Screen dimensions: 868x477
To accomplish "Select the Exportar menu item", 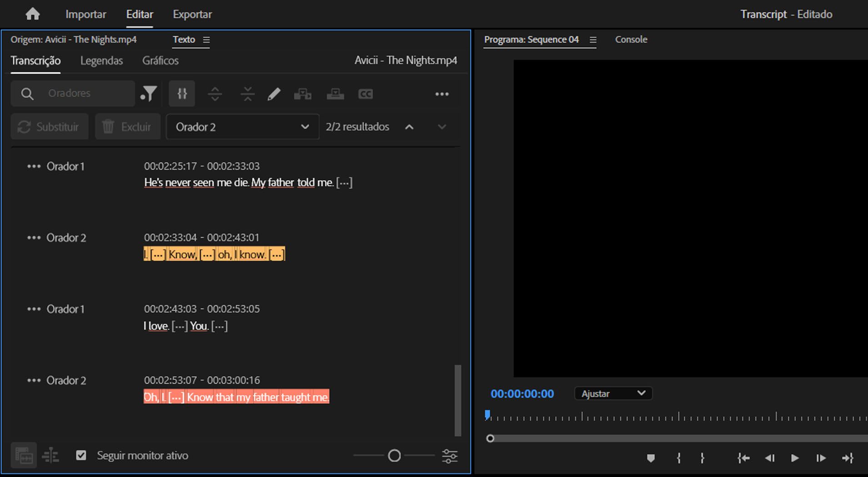I will click(192, 14).
